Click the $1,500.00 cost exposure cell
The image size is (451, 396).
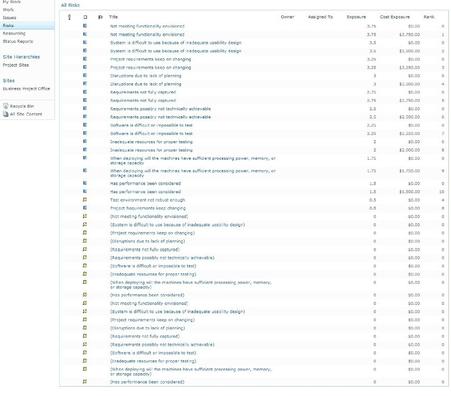click(x=409, y=192)
